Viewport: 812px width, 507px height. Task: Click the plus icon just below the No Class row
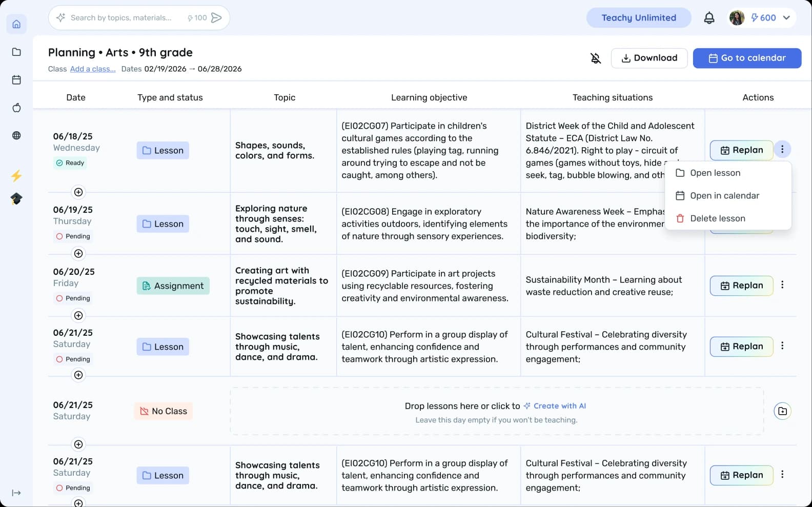point(78,444)
